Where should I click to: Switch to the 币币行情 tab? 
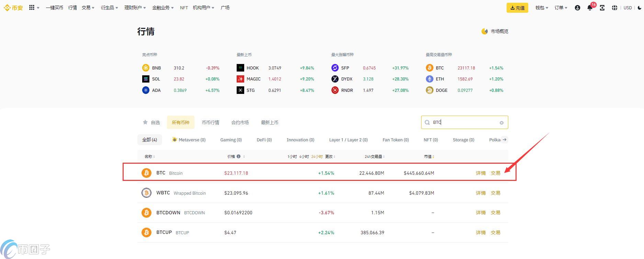pos(211,122)
